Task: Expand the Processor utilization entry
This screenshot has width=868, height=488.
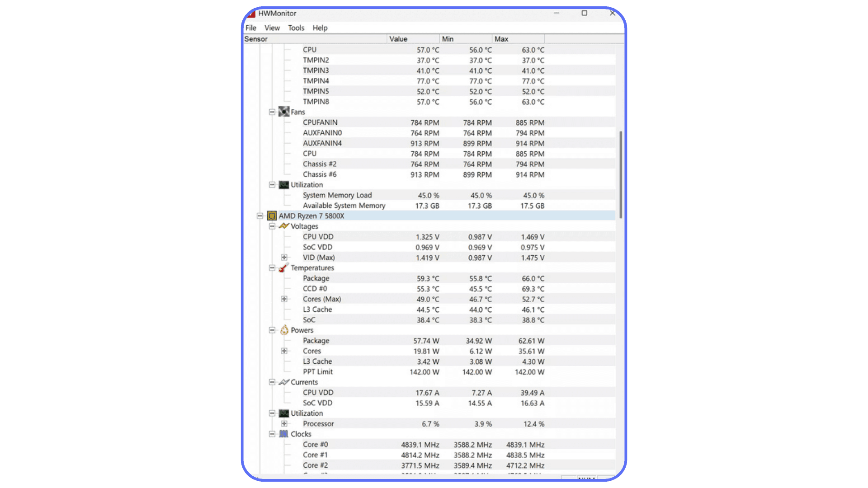Action: tap(284, 424)
